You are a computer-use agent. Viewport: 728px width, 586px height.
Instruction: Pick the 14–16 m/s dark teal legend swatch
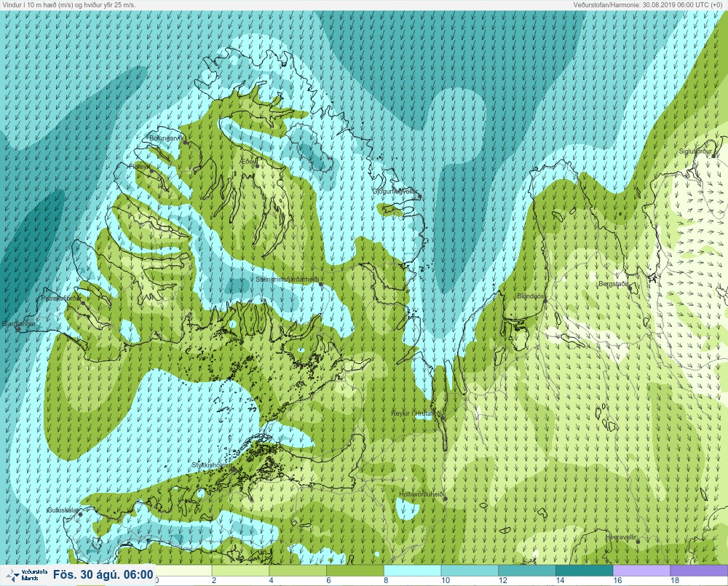[585, 570]
